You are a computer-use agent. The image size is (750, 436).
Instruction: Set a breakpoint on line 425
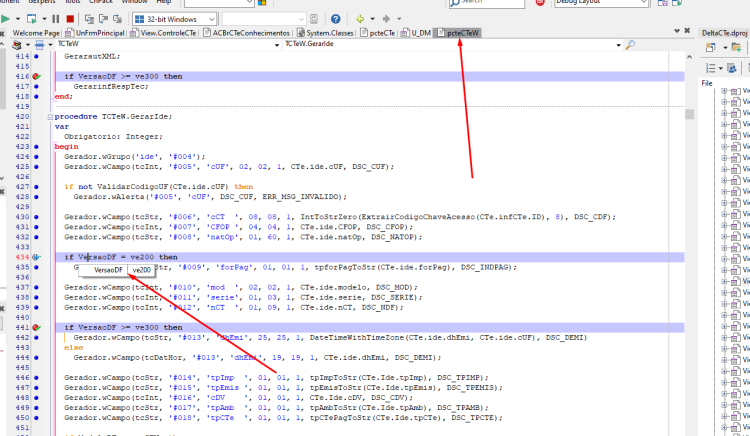[36, 167]
